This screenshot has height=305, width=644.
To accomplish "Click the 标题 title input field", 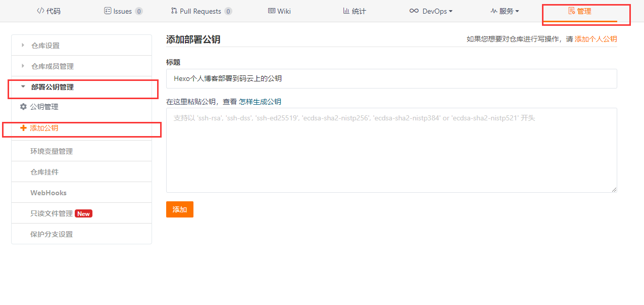I will click(391, 78).
